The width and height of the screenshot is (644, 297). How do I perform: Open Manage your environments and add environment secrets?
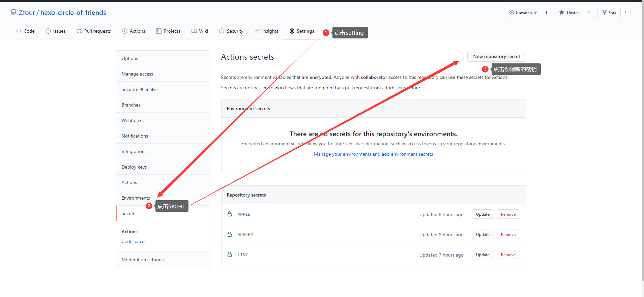[373, 154]
